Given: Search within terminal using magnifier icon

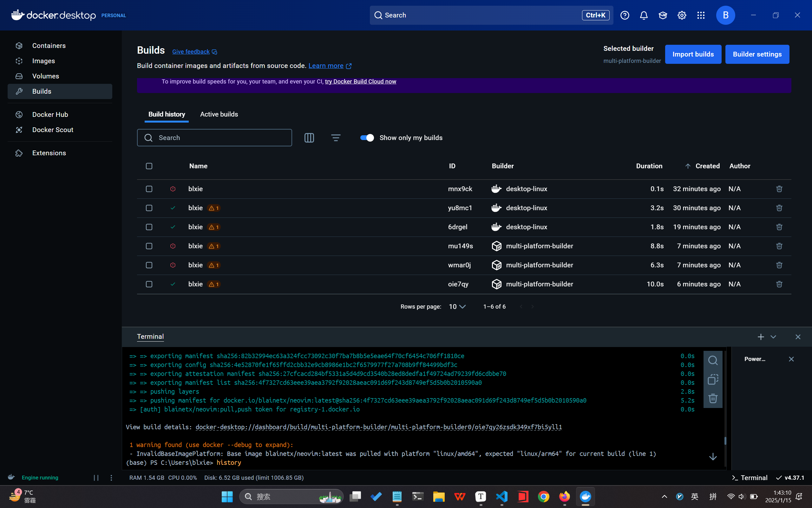Looking at the screenshot, I should (713, 360).
